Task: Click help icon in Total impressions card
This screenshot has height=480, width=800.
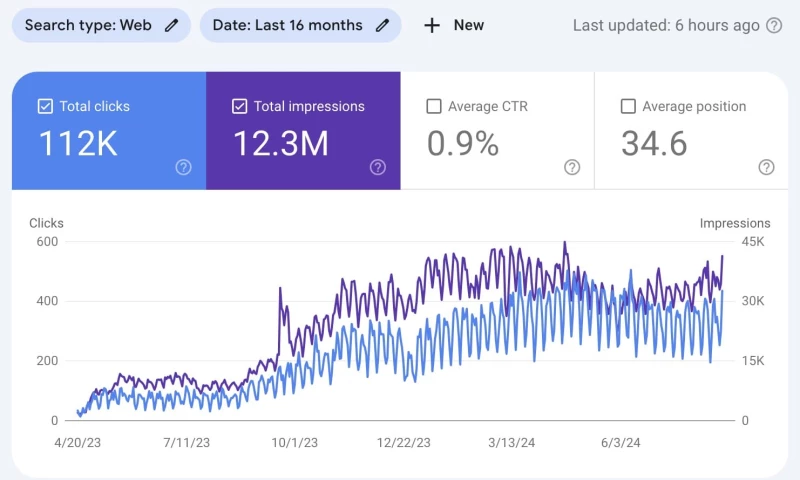Action: click(377, 167)
